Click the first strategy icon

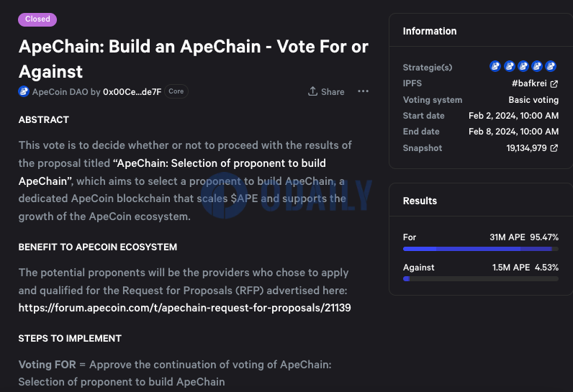[495, 66]
